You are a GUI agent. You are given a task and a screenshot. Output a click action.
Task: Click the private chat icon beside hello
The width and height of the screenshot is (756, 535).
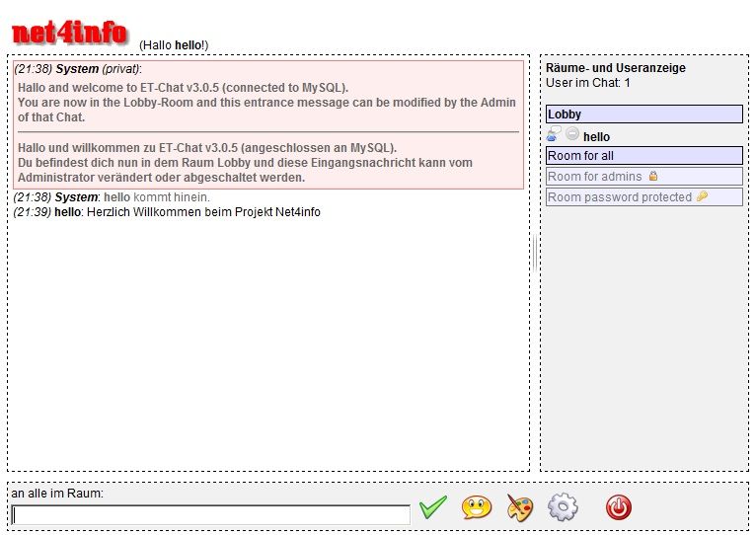click(554, 135)
